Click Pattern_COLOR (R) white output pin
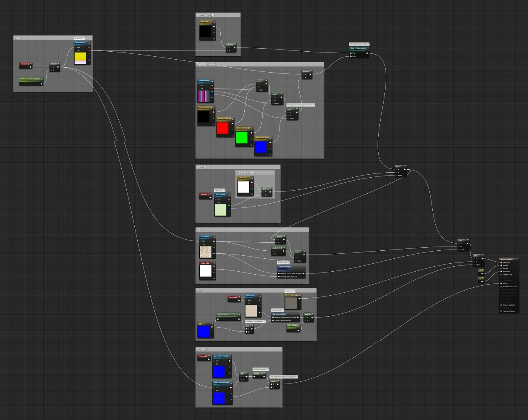This screenshot has height=420, width=528. click(233, 123)
